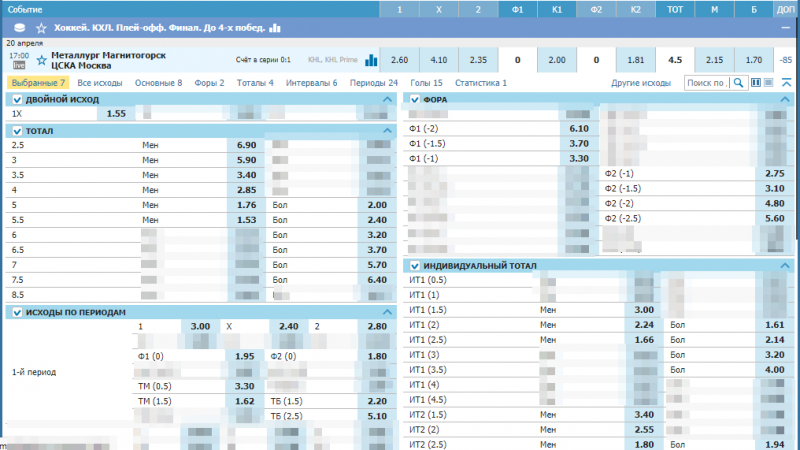Click the Другие исходы link
800x450 pixels.
[x=641, y=83]
